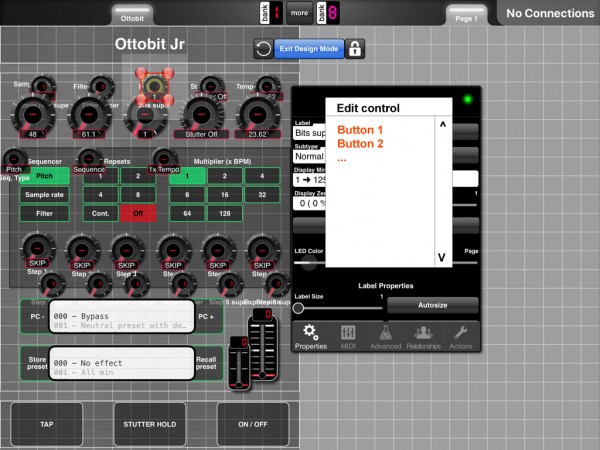The width and height of the screenshot is (600, 450).
Task: Click the TAP pad
Action: (x=47, y=424)
